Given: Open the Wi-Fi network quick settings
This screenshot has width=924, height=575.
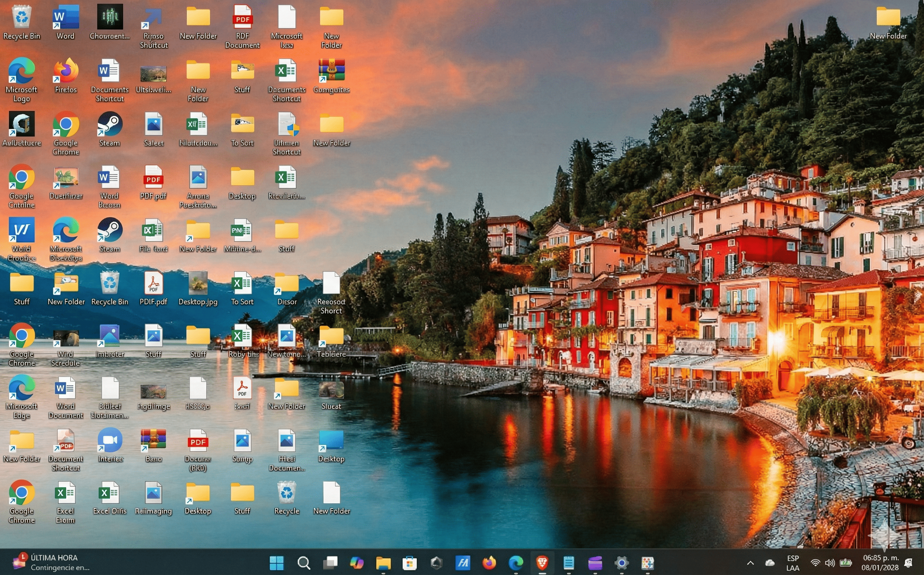Looking at the screenshot, I should pyautogui.click(x=815, y=563).
